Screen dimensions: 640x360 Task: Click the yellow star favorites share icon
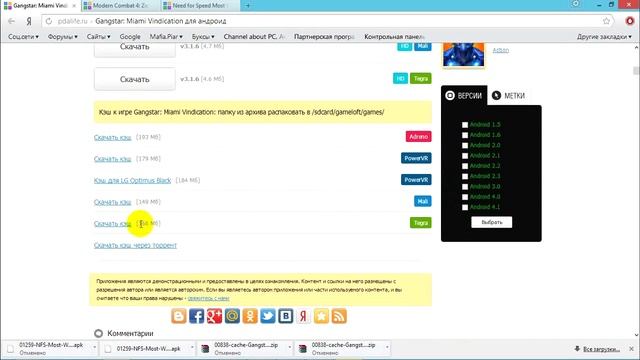321,316
